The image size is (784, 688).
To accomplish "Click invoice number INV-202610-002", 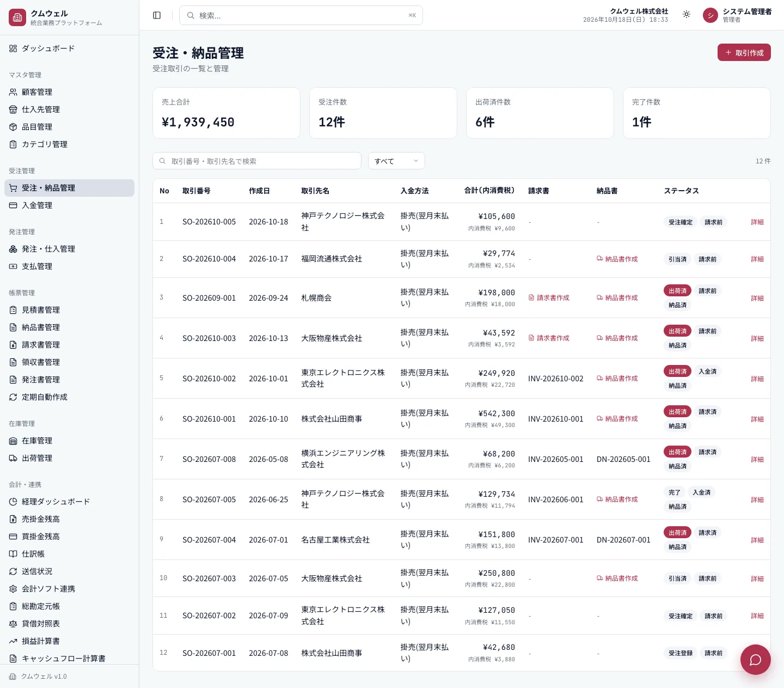I will (555, 379).
